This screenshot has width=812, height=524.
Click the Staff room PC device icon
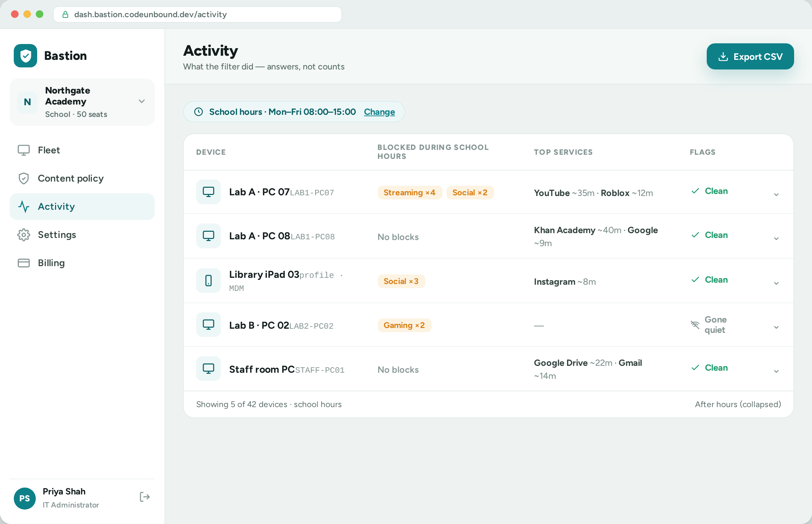[x=209, y=369]
